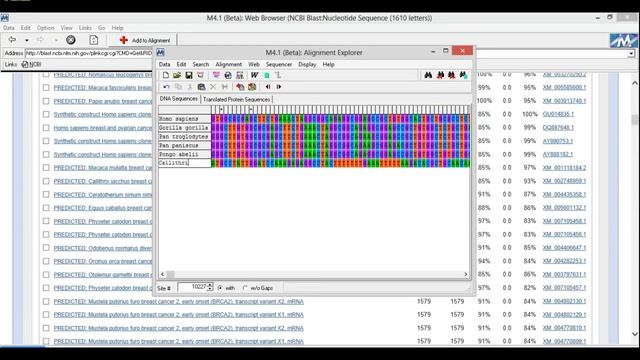Click the multicolor grid icon beside red add-sequence icon

point(252,87)
